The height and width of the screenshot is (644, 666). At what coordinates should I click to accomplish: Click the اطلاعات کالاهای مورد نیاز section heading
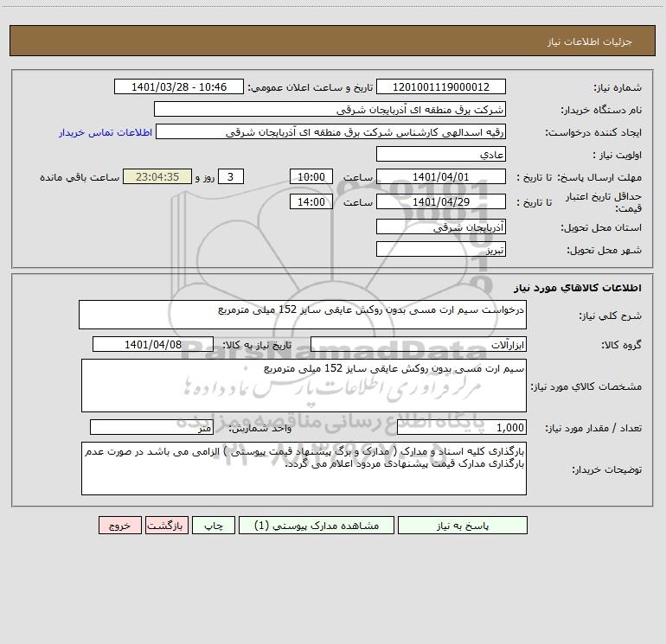(x=577, y=288)
